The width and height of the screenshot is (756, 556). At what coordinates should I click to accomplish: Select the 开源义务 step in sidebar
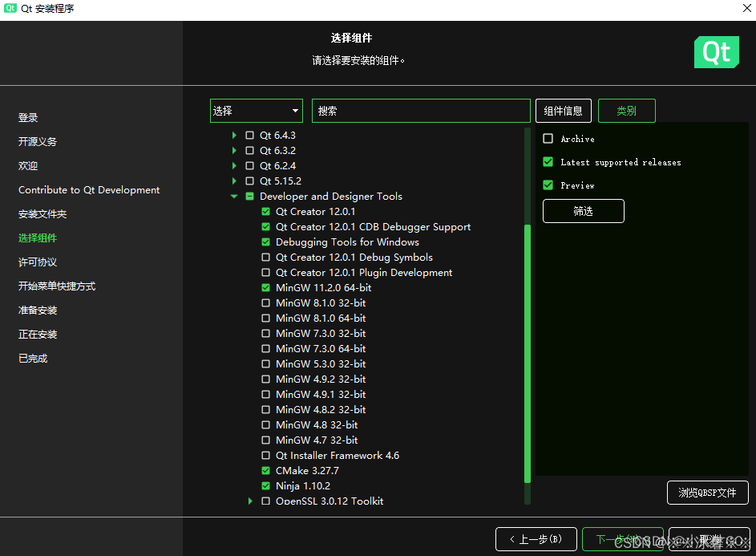(x=38, y=141)
